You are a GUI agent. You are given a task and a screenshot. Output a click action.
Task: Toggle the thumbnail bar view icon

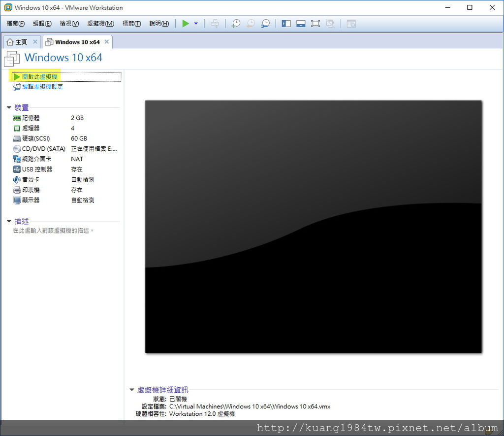tap(301, 24)
